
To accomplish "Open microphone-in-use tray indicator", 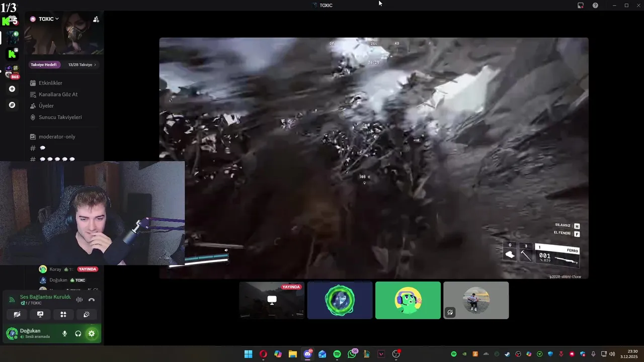I will tap(593, 354).
